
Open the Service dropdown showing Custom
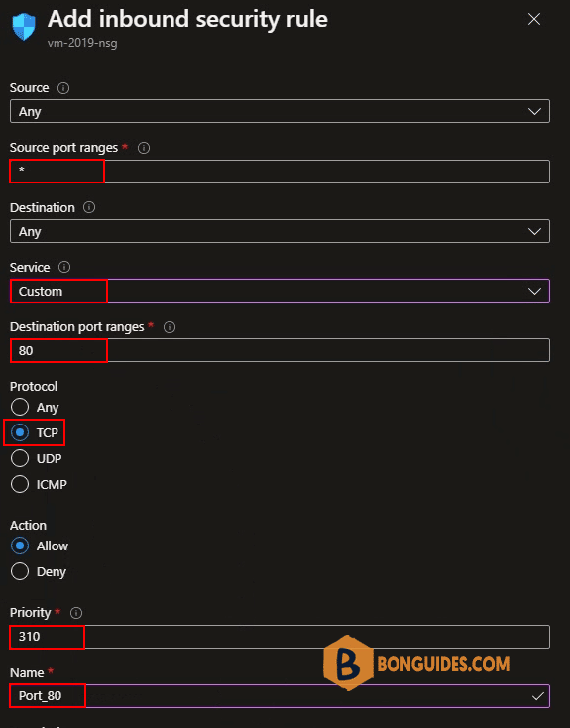(x=280, y=291)
